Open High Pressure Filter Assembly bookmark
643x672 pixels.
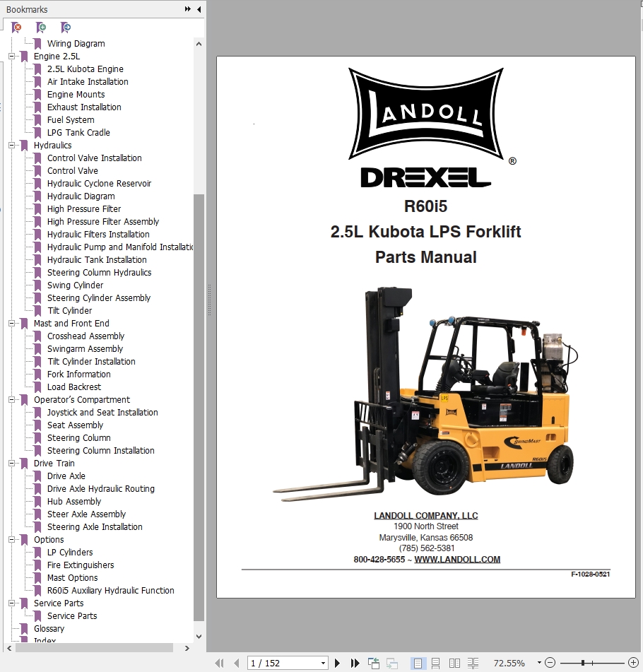pos(103,222)
